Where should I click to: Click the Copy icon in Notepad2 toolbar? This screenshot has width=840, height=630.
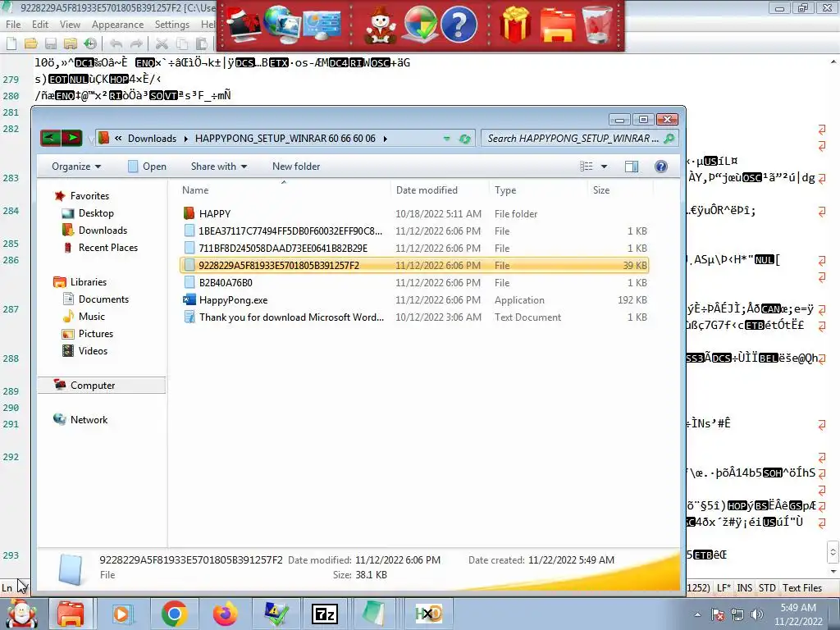coord(181,43)
